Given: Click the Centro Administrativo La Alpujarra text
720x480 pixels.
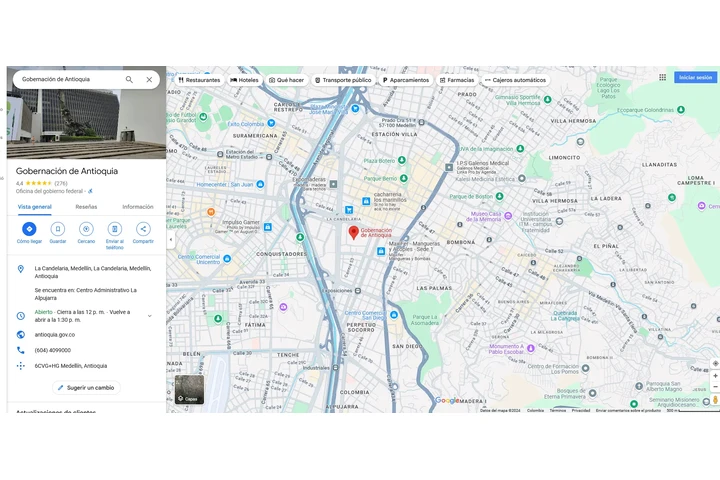Looking at the screenshot, I should point(85,294).
